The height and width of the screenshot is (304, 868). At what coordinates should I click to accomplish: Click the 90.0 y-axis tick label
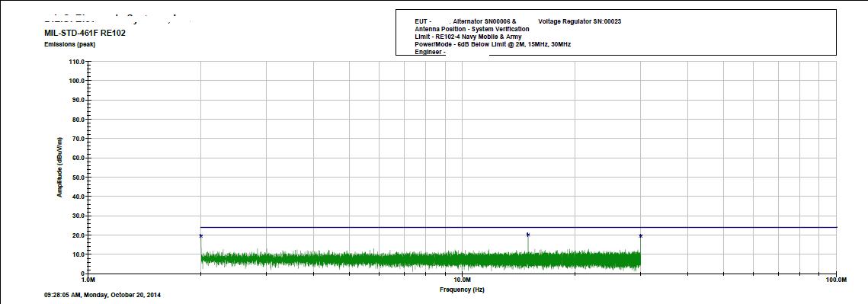coord(78,101)
